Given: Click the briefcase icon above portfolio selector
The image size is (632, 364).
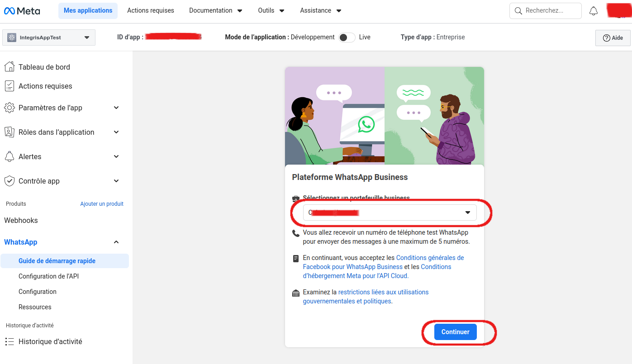Looking at the screenshot, I should pyautogui.click(x=296, y=198).
